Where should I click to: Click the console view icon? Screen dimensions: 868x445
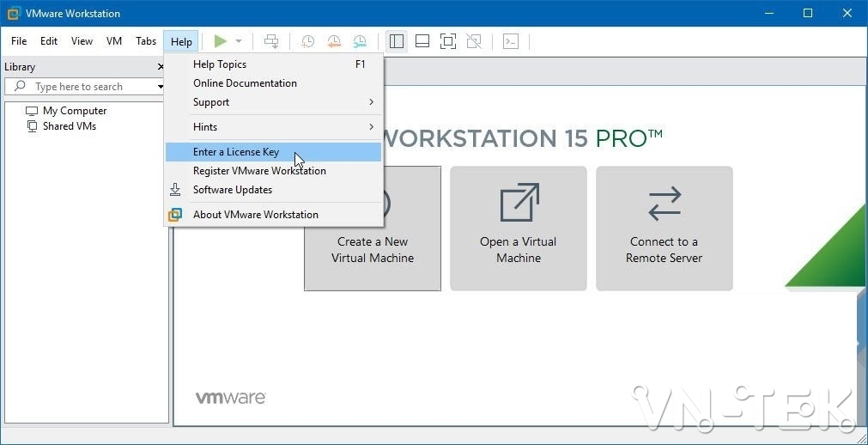click(x=510, y=41)
